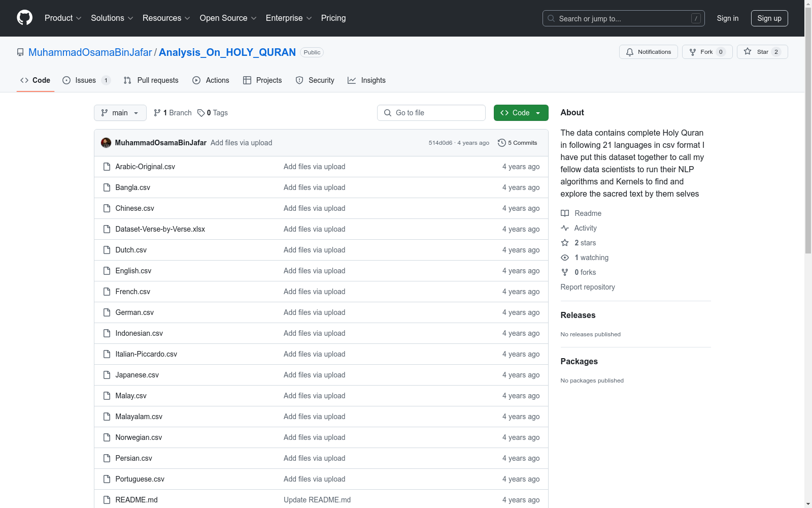Click MuhammadOsamaBinJafar's avatar in commit row

(106, 143)
